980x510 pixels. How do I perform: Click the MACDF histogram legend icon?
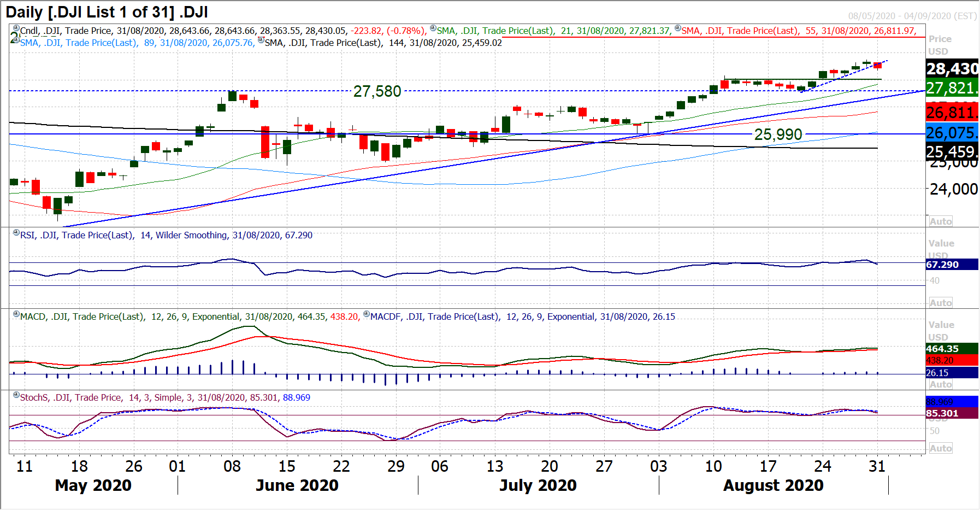tap(367, 314)
